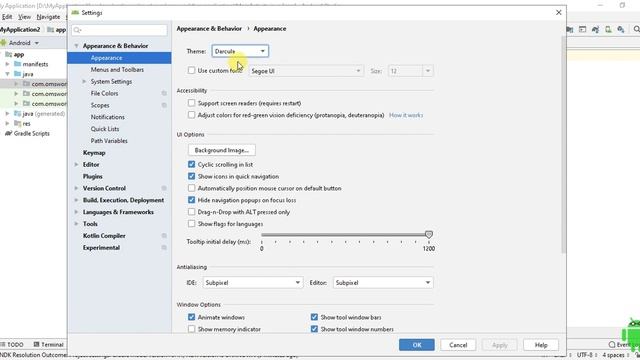This screenshot has width=640, height=360.
Task: Open the Terminal tool window tab
Action: [49, 344]
